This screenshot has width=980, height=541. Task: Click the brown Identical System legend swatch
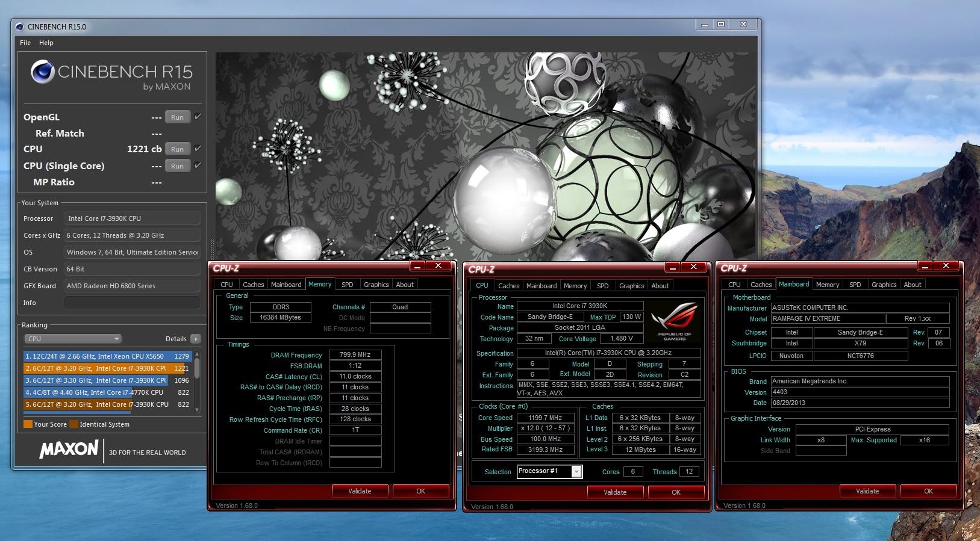tap(73, 424)
